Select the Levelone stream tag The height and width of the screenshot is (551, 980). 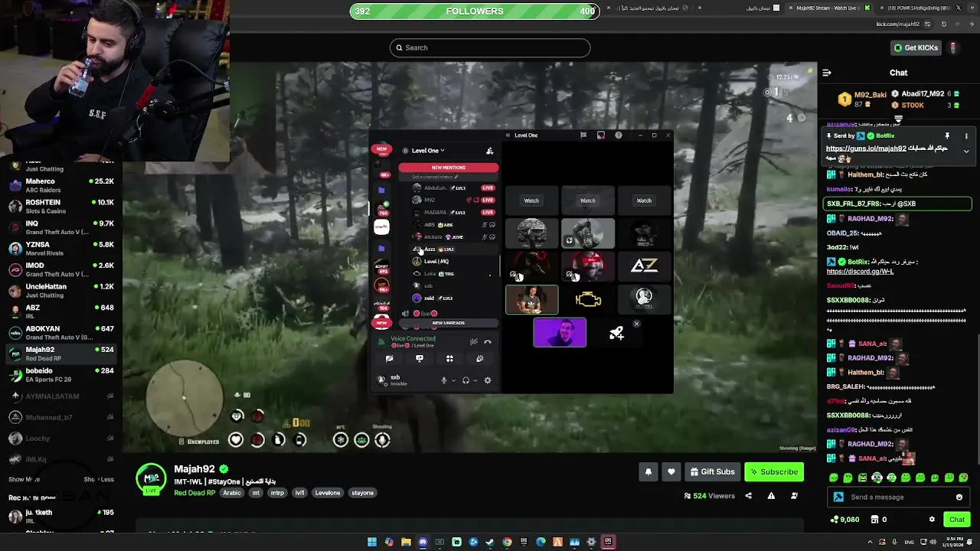[328, 493]
